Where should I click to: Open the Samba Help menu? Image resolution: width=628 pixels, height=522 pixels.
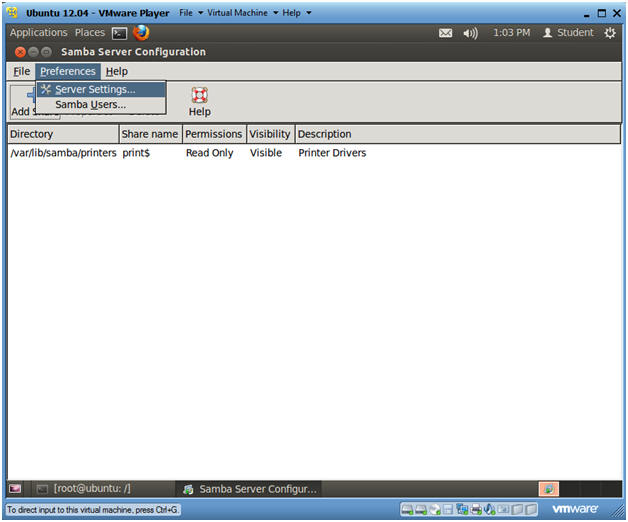[x=117, y=71]
